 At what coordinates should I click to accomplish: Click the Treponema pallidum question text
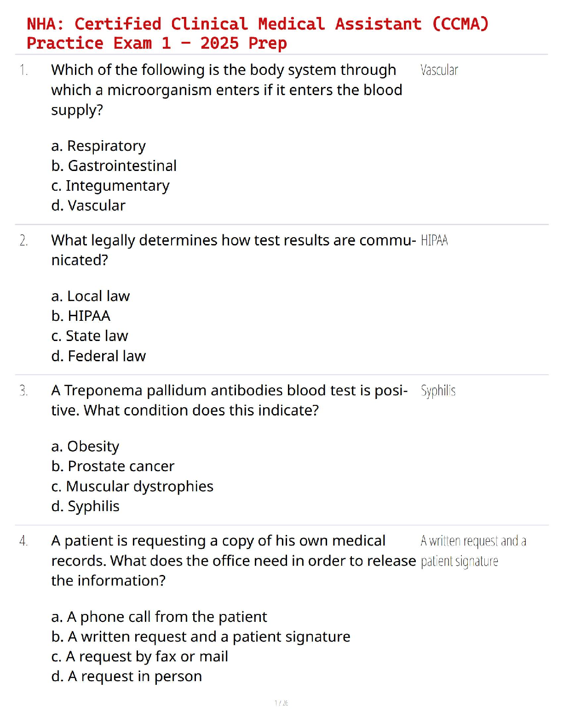point(230,400)
